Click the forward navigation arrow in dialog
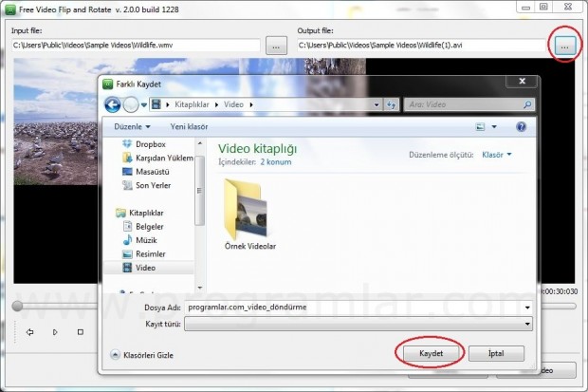This screenshot has height=392, width=588. click(131, 104)
